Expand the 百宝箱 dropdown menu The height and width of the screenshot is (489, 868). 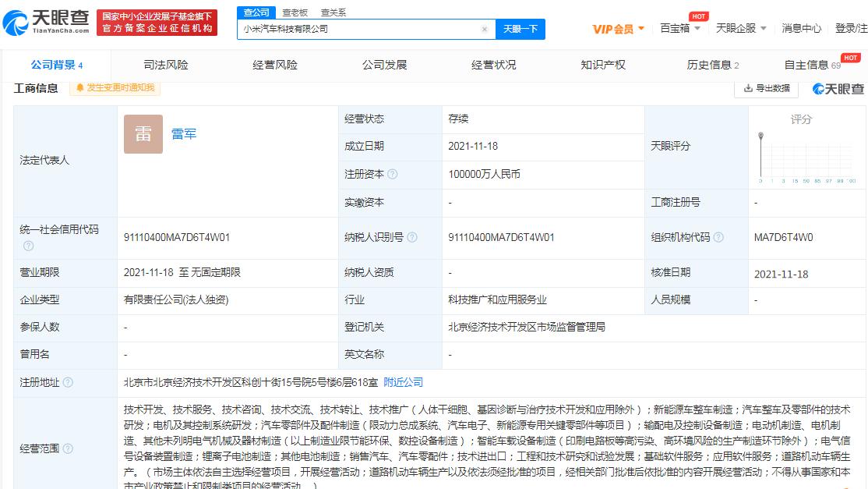coord(680,28)
